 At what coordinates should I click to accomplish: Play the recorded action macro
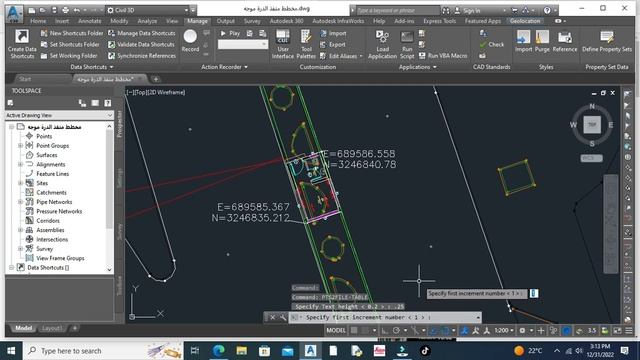[x=230, y=33]
